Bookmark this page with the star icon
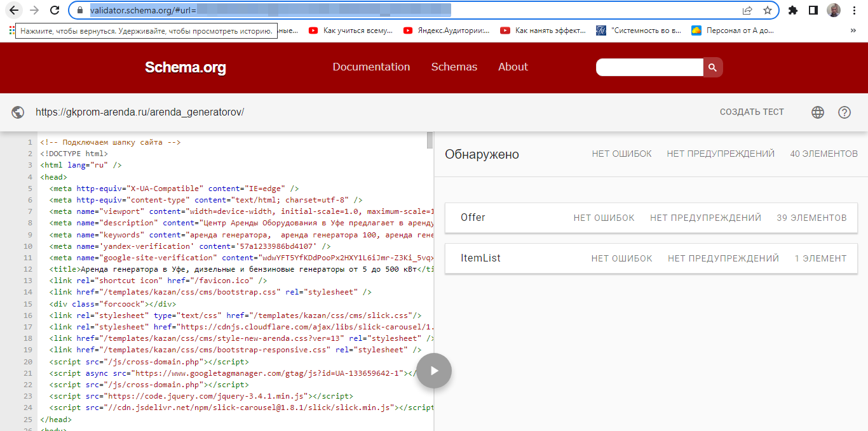 [768, 10]
